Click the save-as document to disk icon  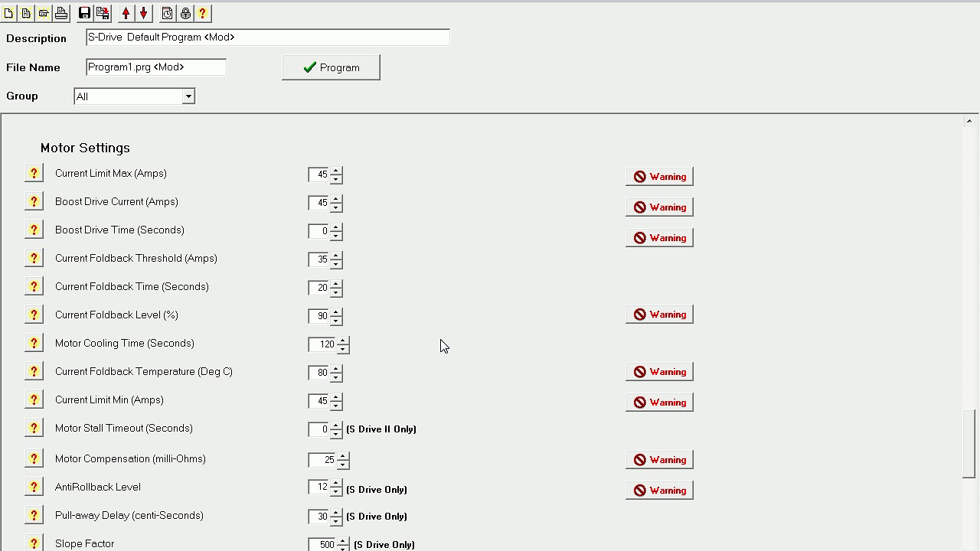click(x=102, y=13)
